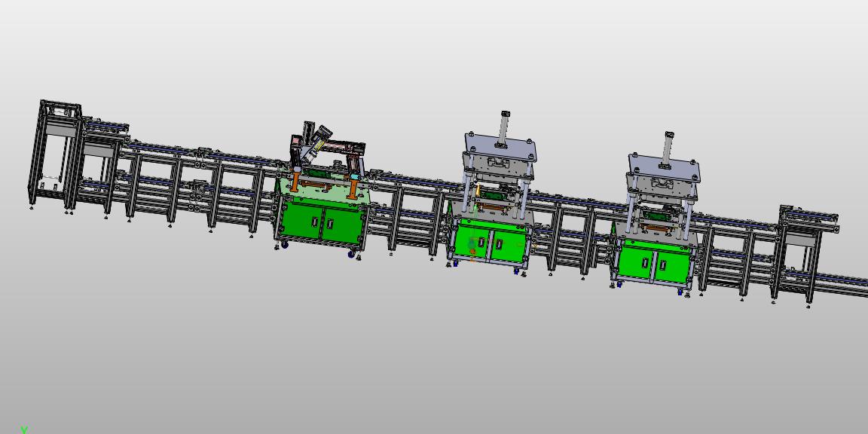The image size is (868, 434).
Task: Select the vertical cylinder atop rightmost press
Action: coord(667,148)
